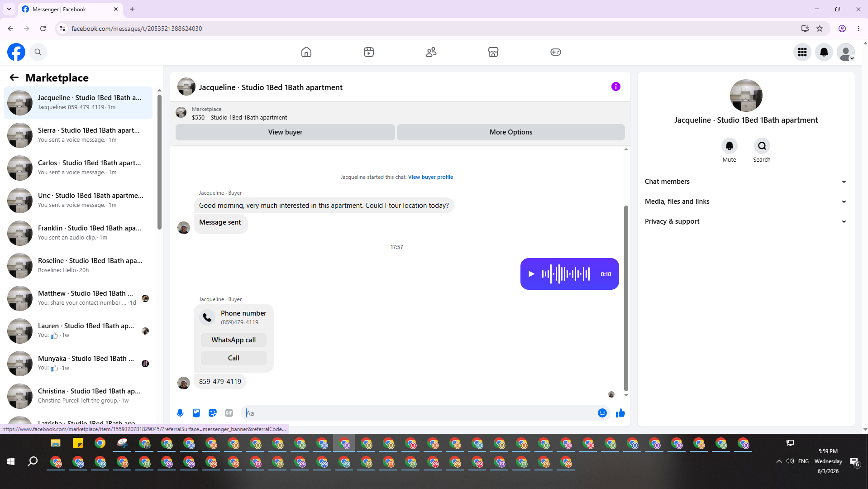Open the Marketplace storefront icon

point(493,52)
